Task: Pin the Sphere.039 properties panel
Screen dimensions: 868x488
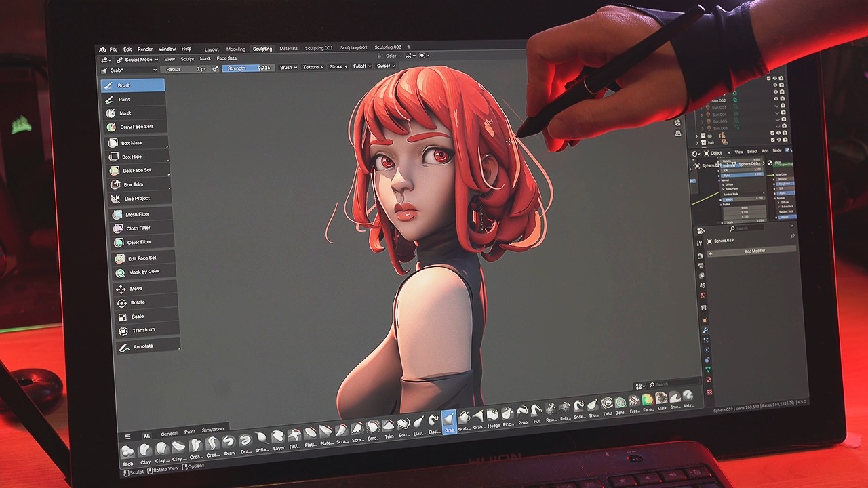Action: [792, 236]
